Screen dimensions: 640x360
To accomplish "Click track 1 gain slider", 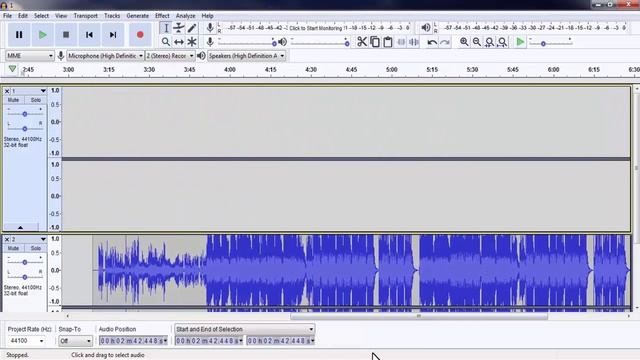I will coord(24,114).
